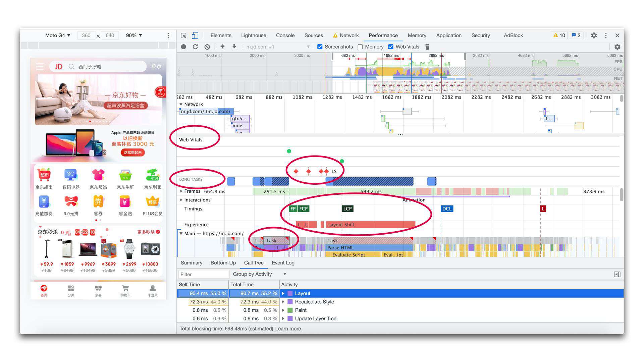The height and width of the screenshot is (362, 644).
Task: Open DevTools settings gear icon
Action: pos(594,36)
